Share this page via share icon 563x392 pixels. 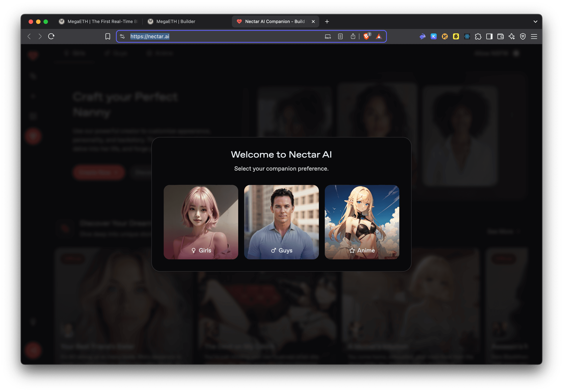point(353,37)
